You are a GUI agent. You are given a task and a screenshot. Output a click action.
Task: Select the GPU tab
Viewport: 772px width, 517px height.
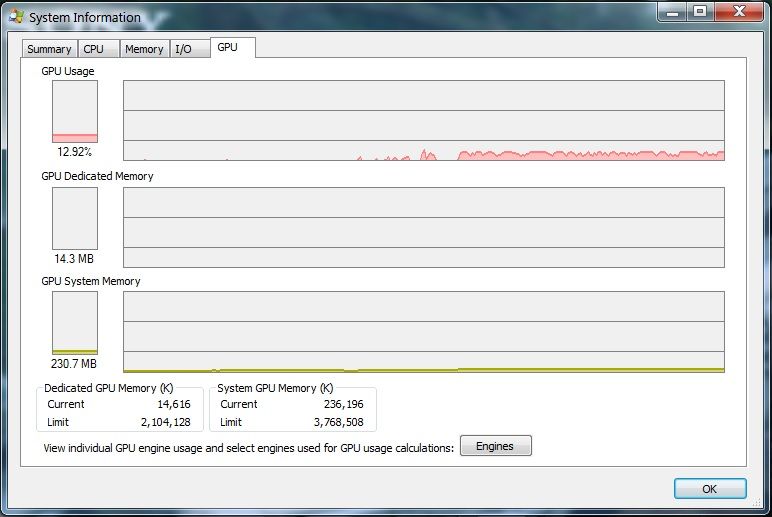pyautogui.click(x=233, y=47)
